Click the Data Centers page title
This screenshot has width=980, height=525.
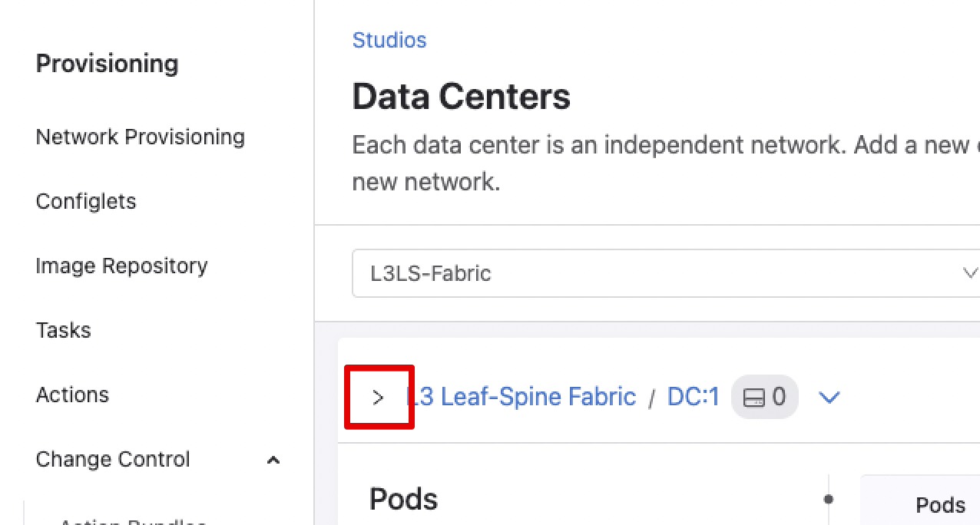[x=461, y=97]
